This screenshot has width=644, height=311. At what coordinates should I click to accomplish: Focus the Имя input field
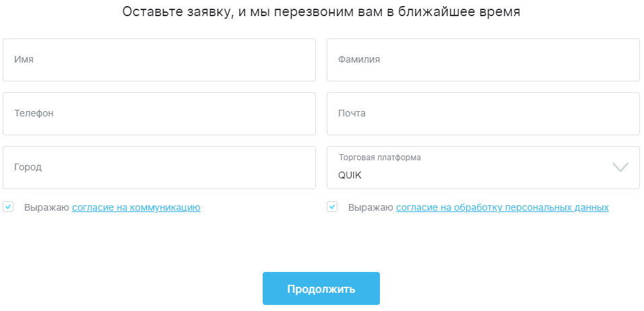tap(159, 60)
